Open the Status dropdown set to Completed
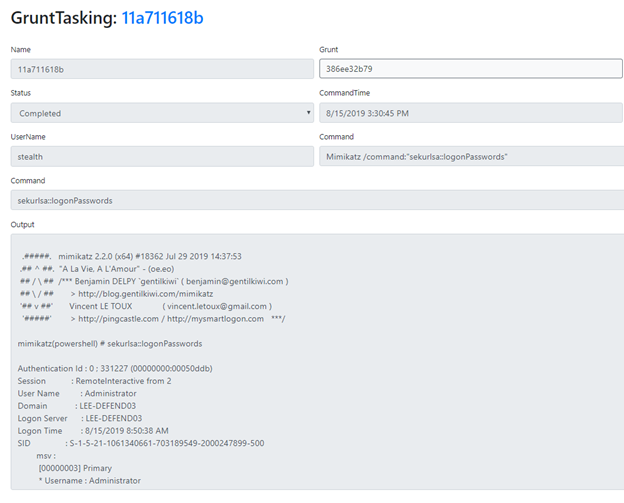Image resolution: width=624 pixels, height=503 pixels. [x=162, y=113]
